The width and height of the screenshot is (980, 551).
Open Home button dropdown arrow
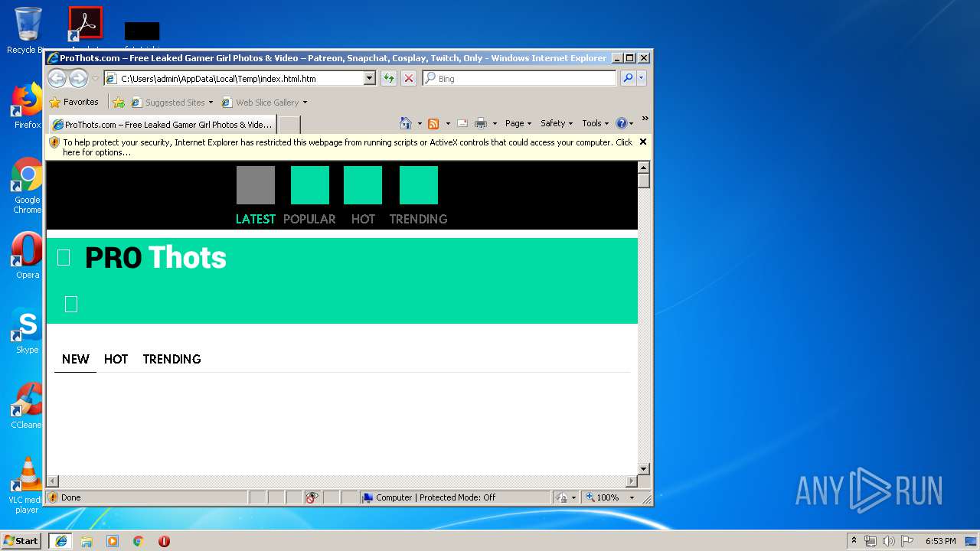tap(420, 123)
